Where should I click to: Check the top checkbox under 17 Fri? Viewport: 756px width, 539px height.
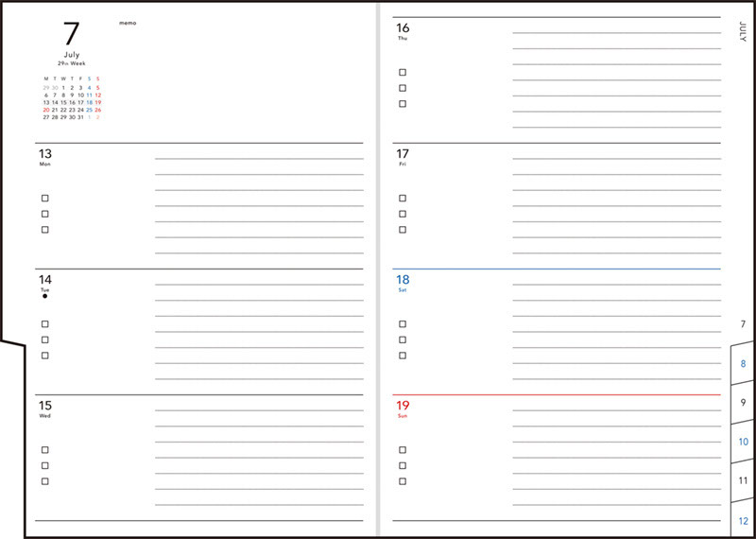click(x=403, y=199)
